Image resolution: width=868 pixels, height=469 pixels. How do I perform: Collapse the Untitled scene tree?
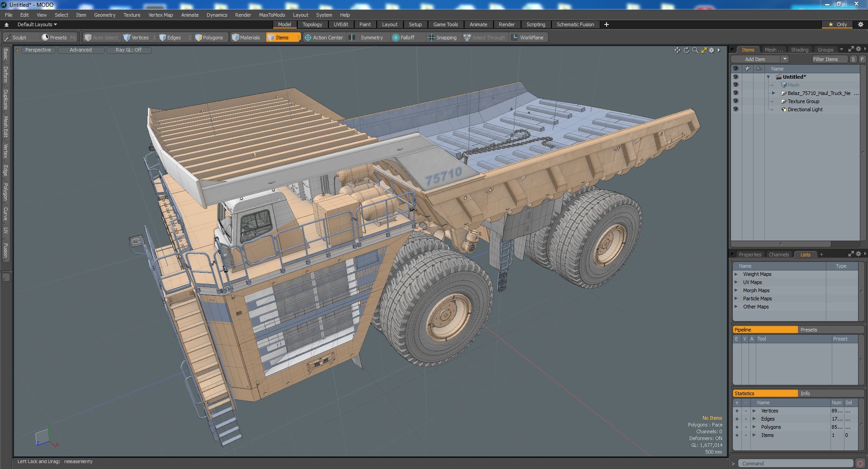768,77
